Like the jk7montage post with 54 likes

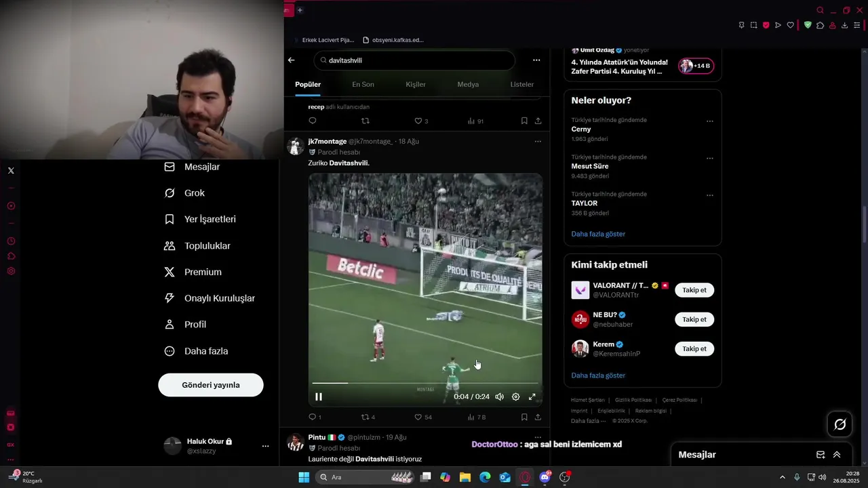pos(418,417)
